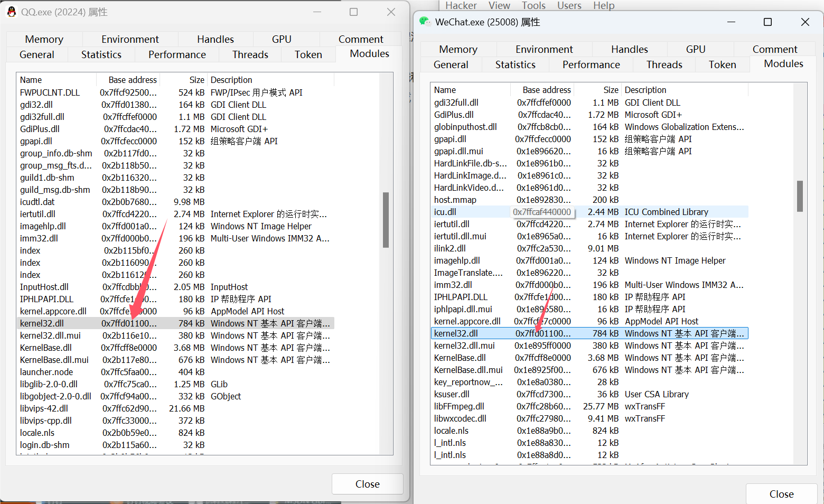Open Comment tab in QQ.exe window
Screen dimensions: 824x504
point(361,39)
